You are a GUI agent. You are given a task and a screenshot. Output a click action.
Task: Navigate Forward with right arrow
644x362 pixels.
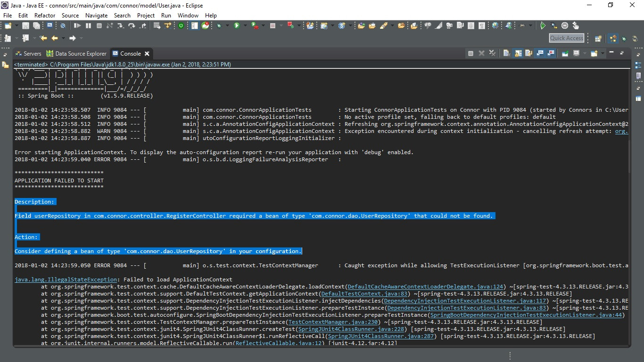click(x=72, y=38)
